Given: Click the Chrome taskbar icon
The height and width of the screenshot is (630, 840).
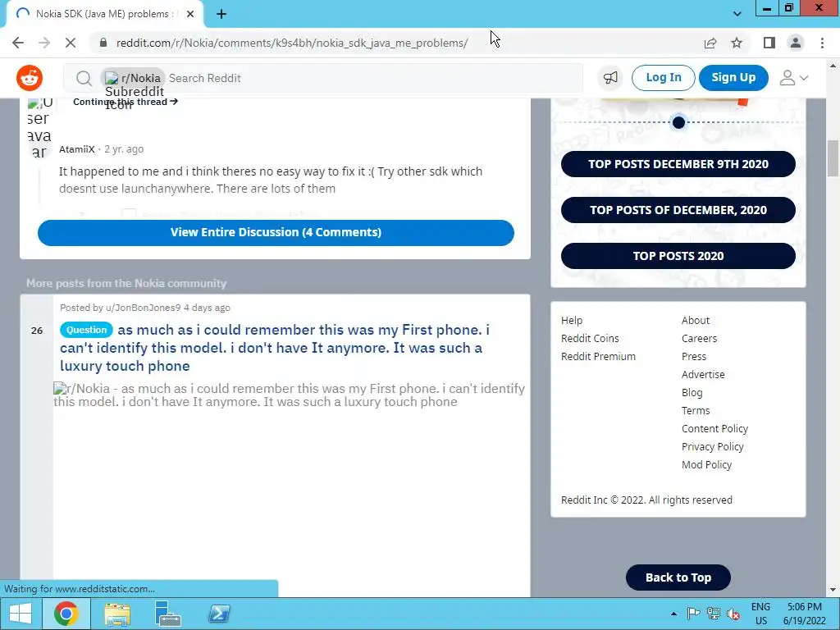Looking at the screenshot, I should tap(66, 614).
